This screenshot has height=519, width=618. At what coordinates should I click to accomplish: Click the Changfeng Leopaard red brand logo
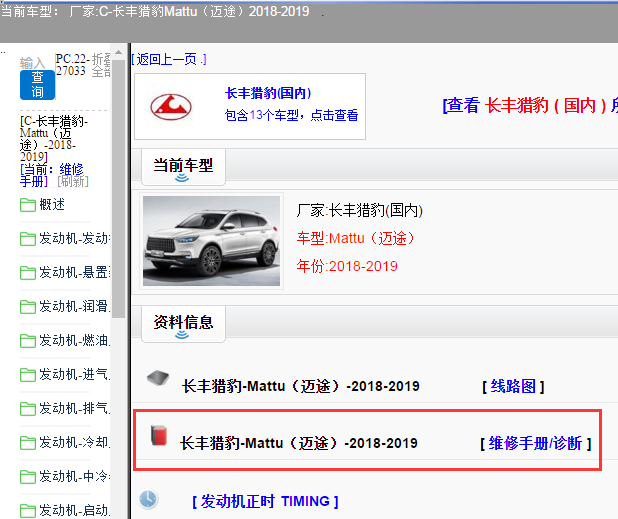[171, 106]
